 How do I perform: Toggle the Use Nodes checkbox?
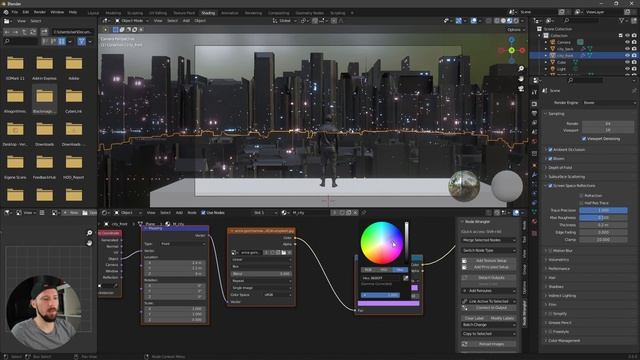coord(203,213)
